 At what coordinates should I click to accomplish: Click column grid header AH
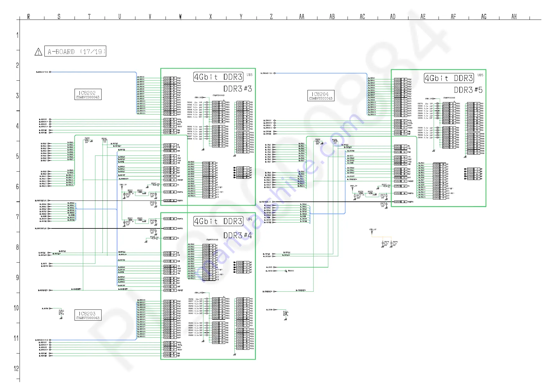point(514,17)
